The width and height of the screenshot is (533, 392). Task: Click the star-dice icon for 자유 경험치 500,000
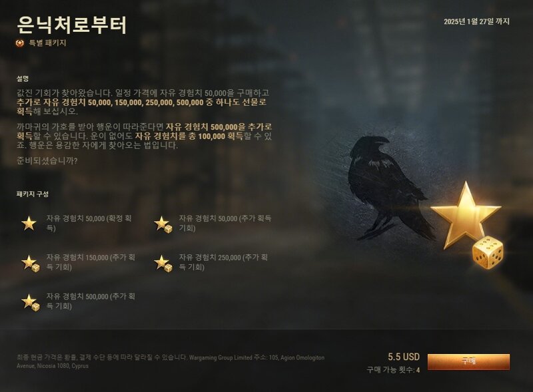click(31, 302)
